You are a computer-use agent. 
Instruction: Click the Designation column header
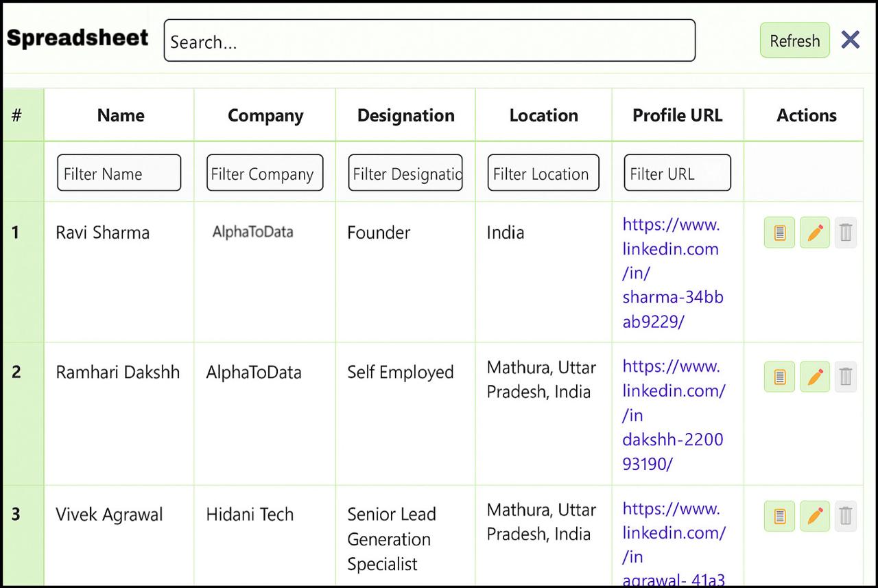coord(406,115)
